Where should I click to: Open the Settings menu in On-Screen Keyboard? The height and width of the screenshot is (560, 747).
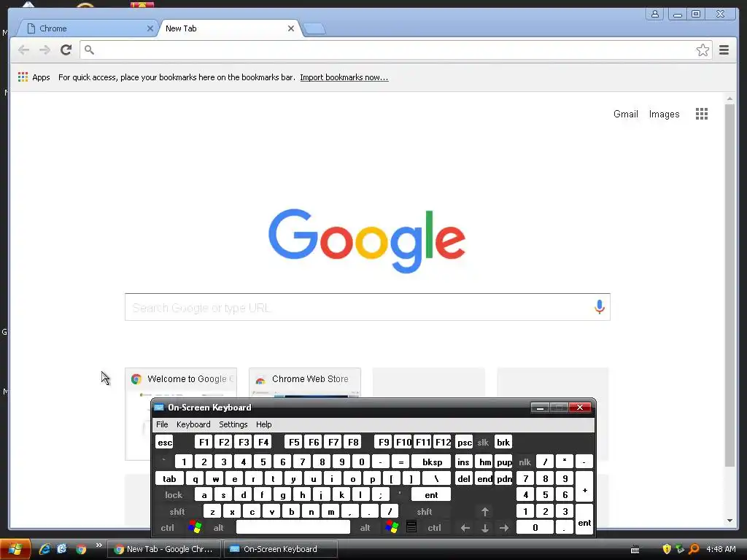tap(233, 424)
